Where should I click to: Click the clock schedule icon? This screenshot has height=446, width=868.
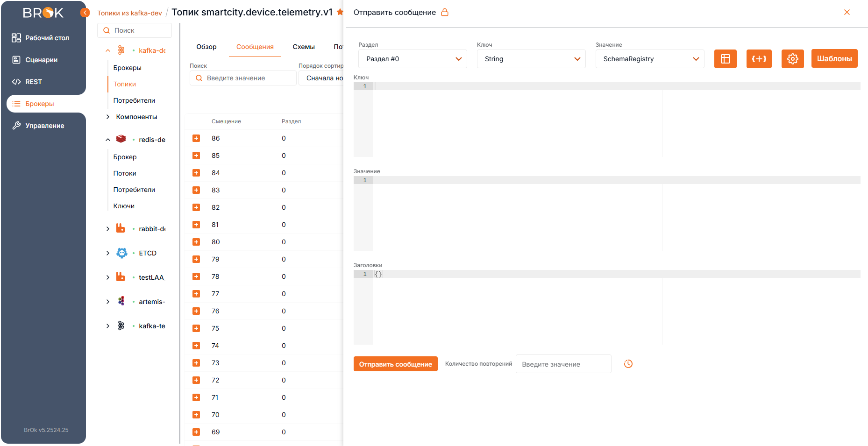pyautogui.click(x=628, y=364)
